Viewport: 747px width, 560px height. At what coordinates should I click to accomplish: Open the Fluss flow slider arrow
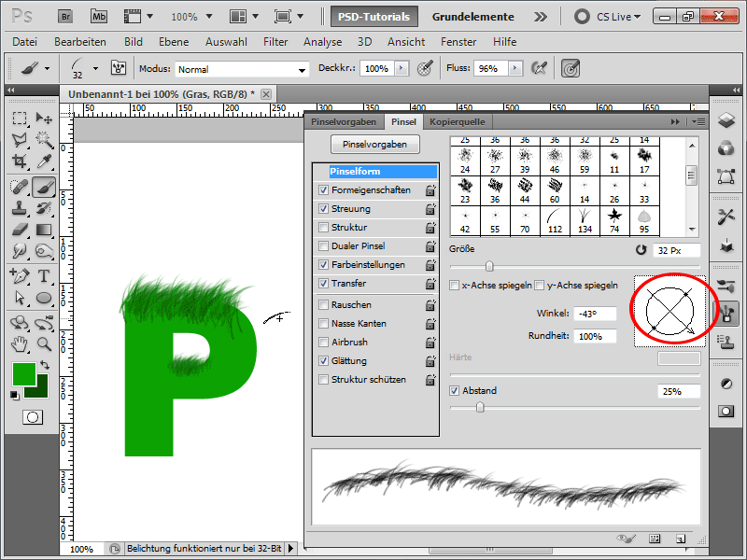515,68
